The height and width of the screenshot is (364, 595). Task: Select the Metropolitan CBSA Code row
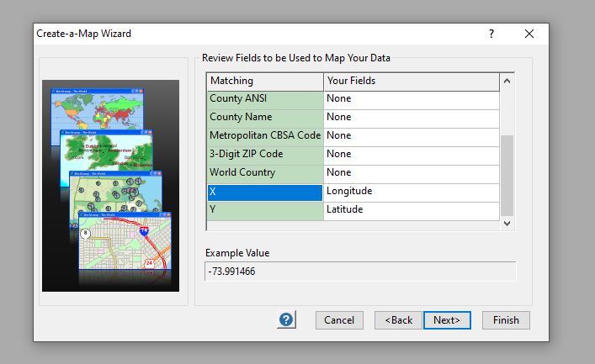click(265, 136)
